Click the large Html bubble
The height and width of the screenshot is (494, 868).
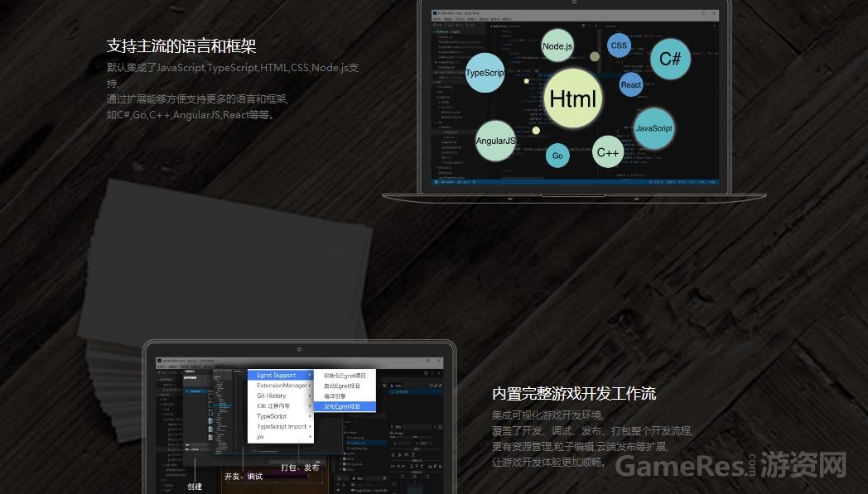coord(573,99)
